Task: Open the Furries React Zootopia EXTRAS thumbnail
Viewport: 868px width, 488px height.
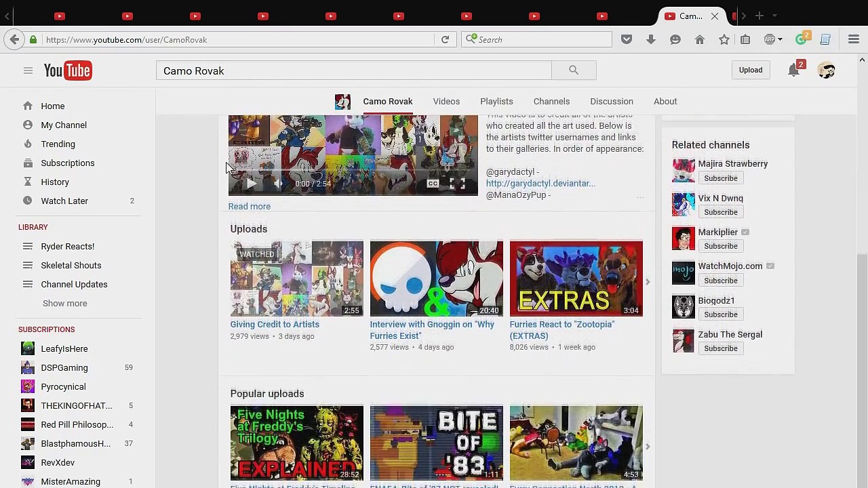Action: [x=576, y=279]
